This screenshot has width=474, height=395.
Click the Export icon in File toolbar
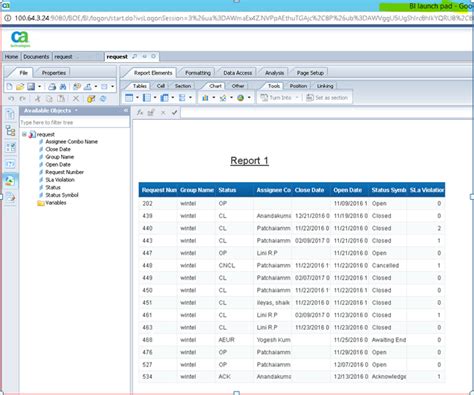coord(88,87)
